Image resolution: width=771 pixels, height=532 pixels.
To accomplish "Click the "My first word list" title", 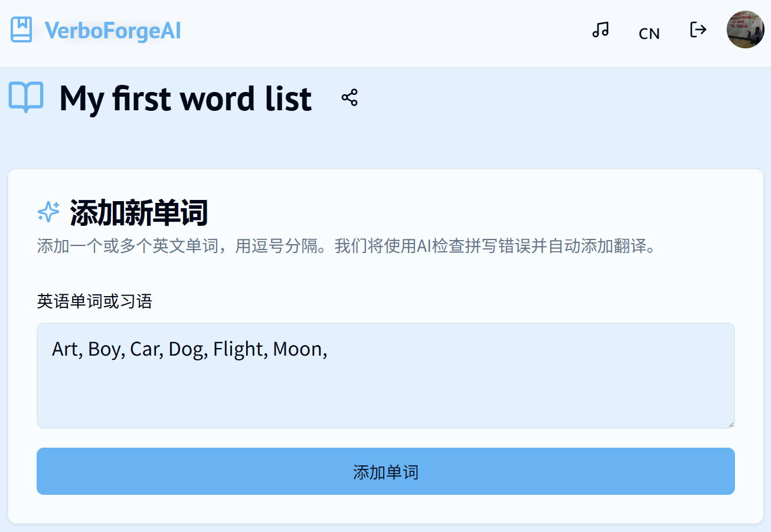I will pos(185,98).
